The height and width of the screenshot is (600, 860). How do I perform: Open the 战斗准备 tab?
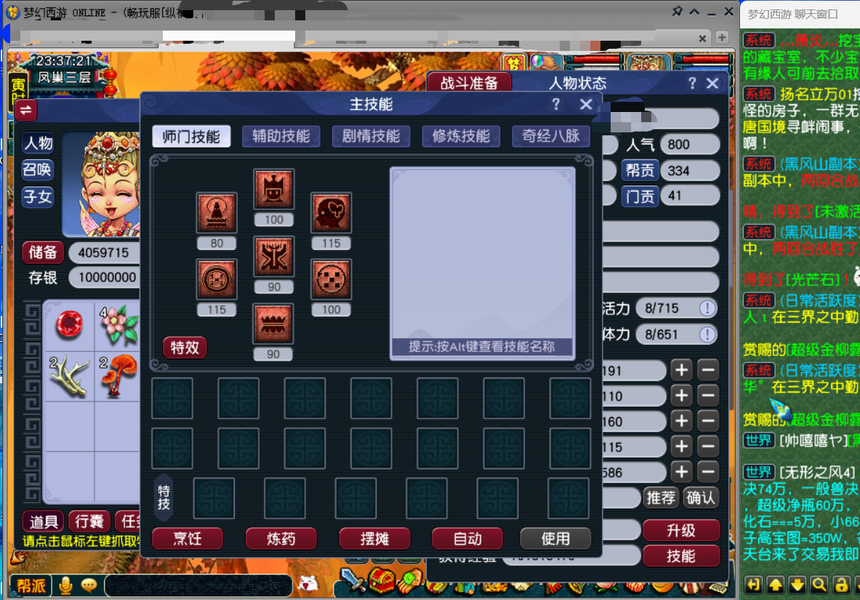click(x=469, y=83)
